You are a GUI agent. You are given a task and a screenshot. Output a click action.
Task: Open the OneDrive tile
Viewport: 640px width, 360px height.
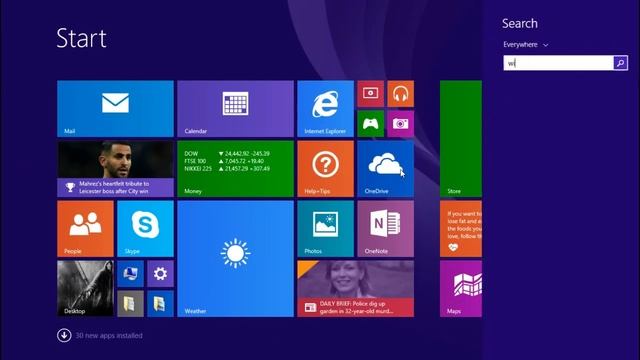(x=385, y=169)
